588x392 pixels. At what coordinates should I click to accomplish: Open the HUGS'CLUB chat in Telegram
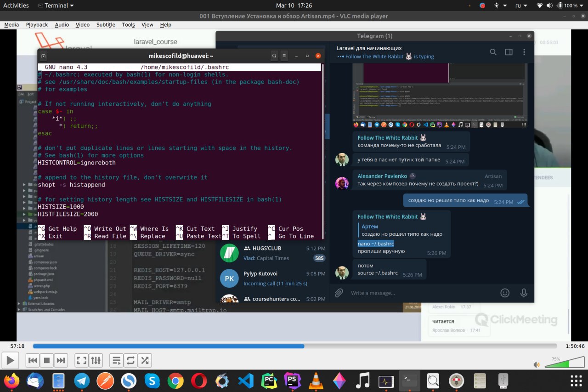tap(272, 253)
